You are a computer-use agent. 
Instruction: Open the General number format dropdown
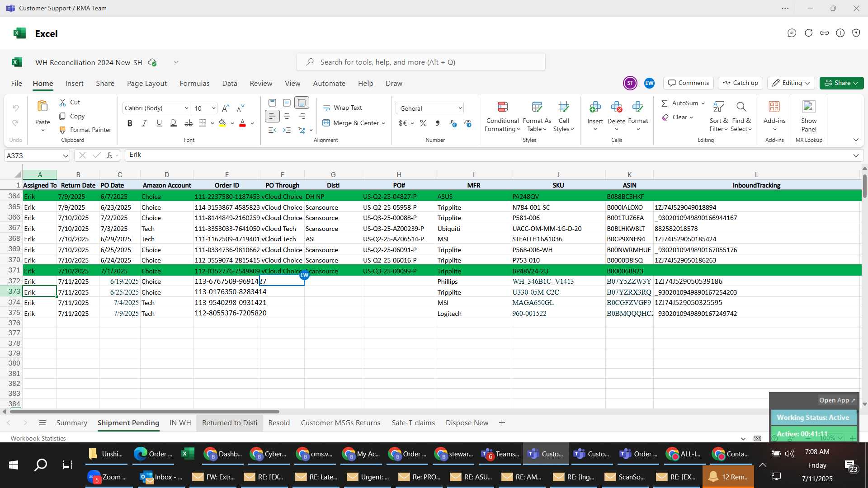[x=460, y=108]
